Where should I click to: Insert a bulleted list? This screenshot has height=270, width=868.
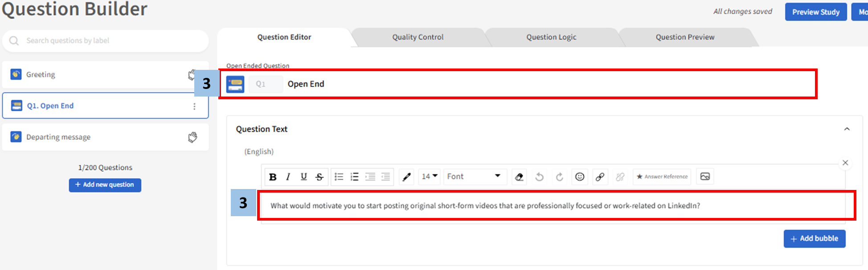339,177
